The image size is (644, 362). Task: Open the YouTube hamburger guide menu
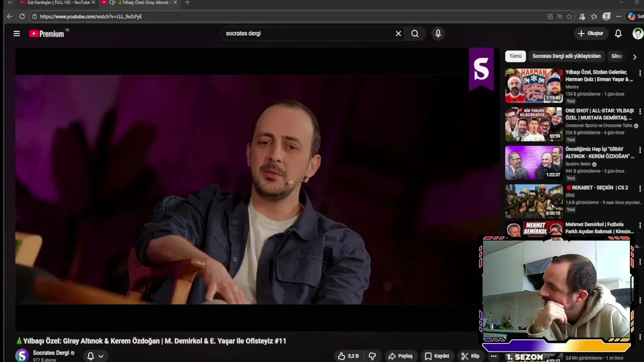pos(17,34)
